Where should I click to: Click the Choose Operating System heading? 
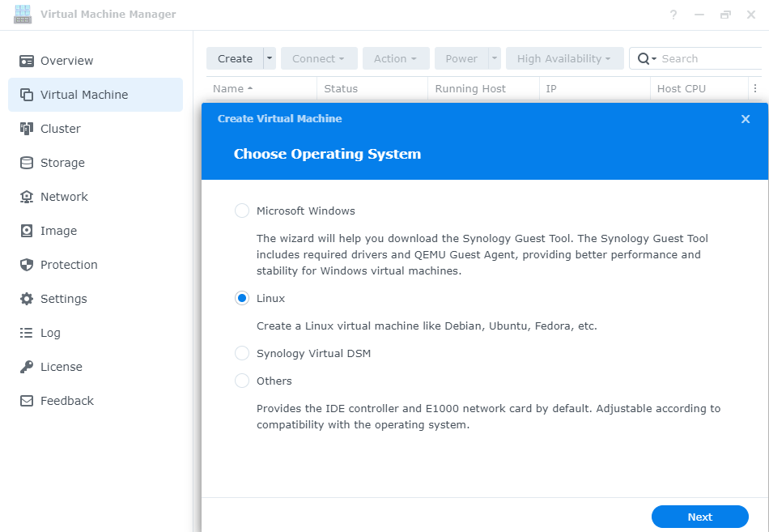tap(327, 154)
